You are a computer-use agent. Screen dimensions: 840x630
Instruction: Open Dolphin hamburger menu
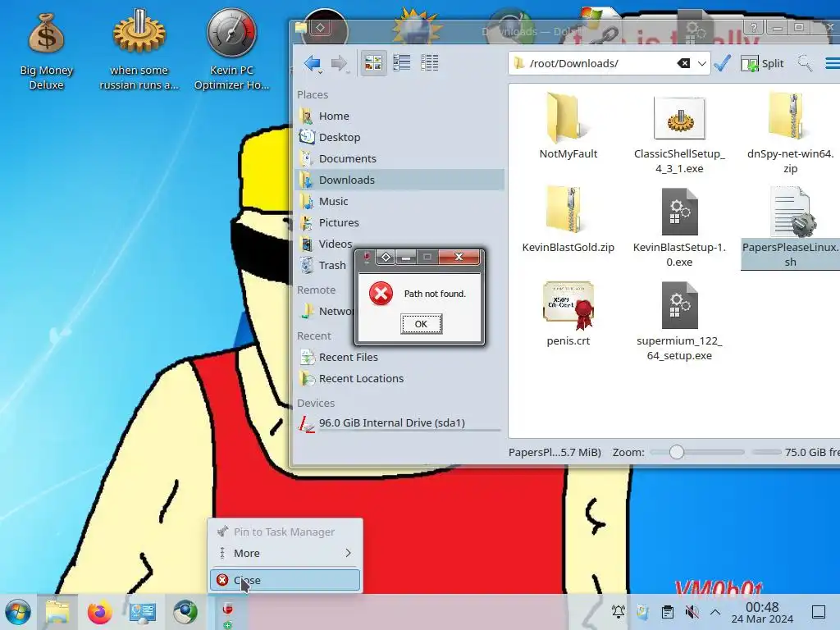pyautogui.click(x=832, y=63)
